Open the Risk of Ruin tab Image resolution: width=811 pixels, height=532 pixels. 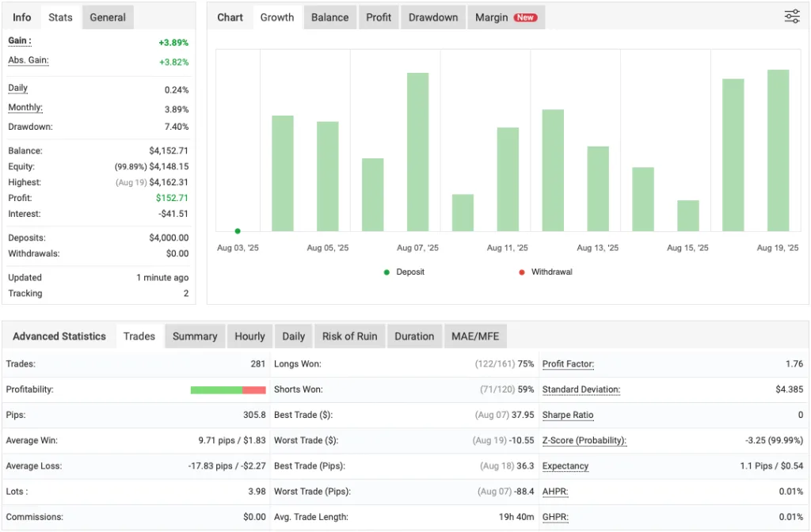pyautogui.click(x=349, y=336)
